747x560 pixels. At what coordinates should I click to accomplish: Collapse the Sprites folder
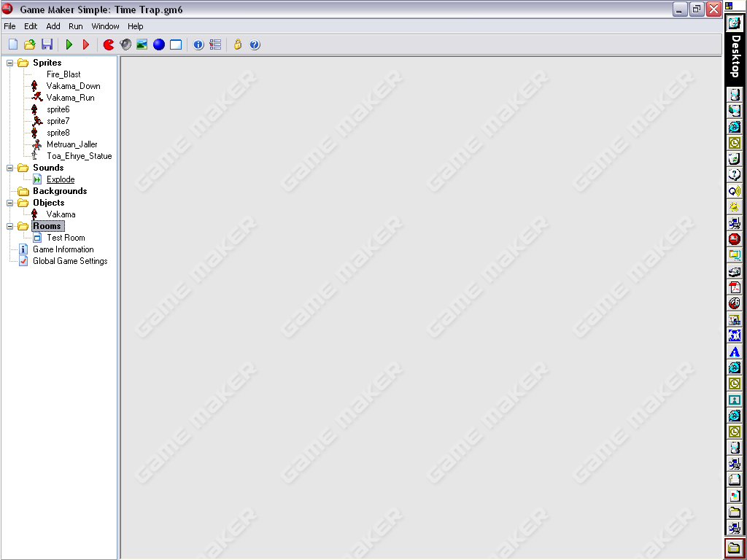coord(9,63)
